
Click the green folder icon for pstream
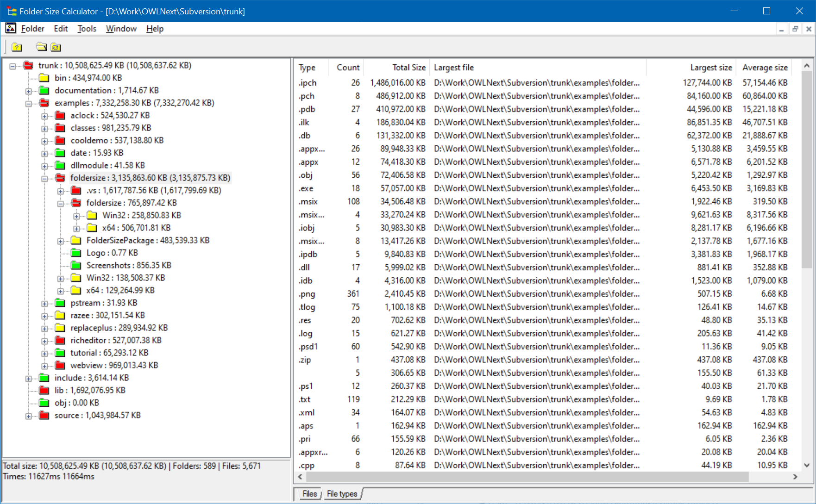(60, 303)
